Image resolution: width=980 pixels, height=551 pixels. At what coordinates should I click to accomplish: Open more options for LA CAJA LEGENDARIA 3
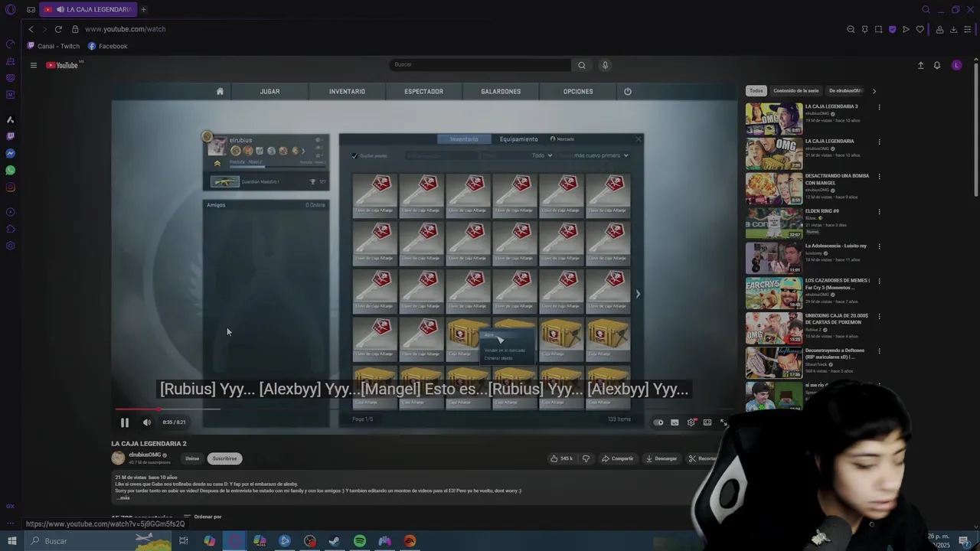coord(879,107)
